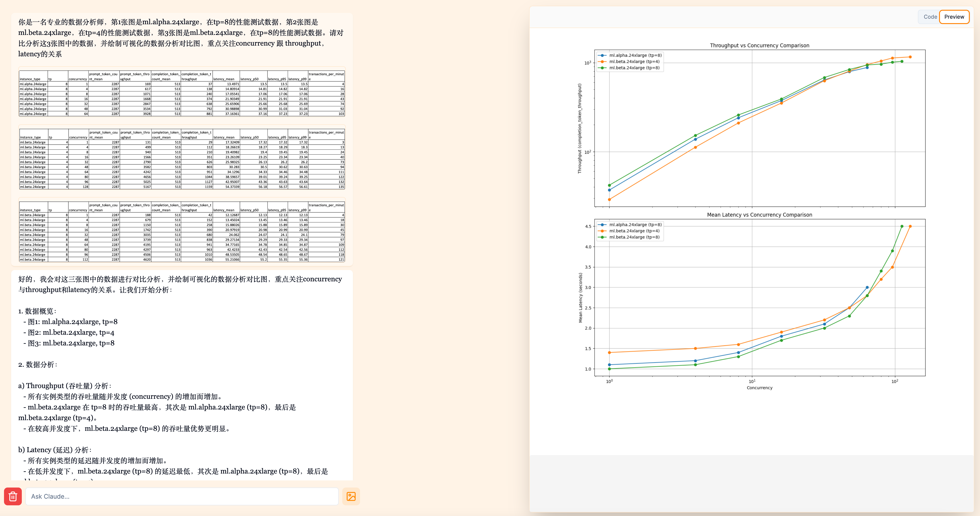This screenshot has width=980, height=516.
Task: Click the orange image upload icon
Action: point(351,496)
